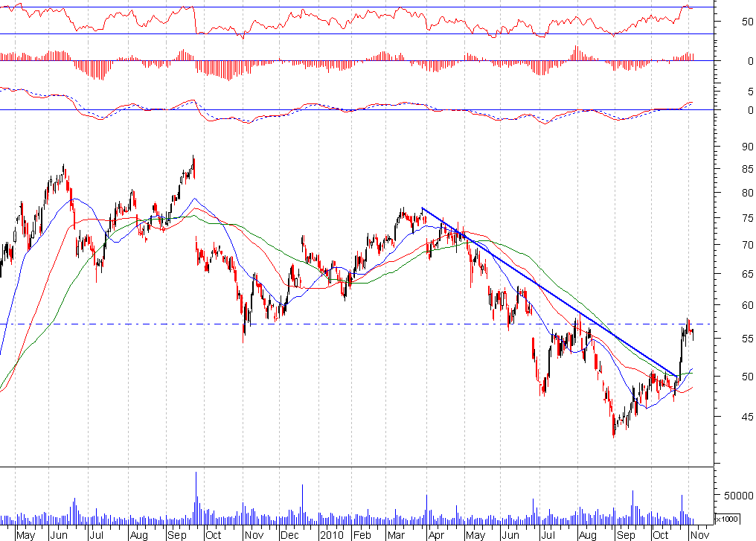Image resolution: width=756 pixels, height=541 pixels.
Task: Click the '80' price axis label
Action: coord(747,193)
